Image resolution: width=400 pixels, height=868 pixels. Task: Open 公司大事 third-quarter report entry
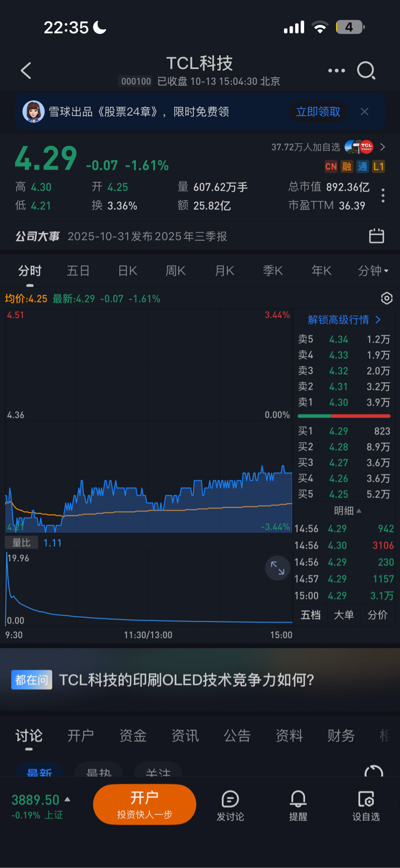pos(147,236)
